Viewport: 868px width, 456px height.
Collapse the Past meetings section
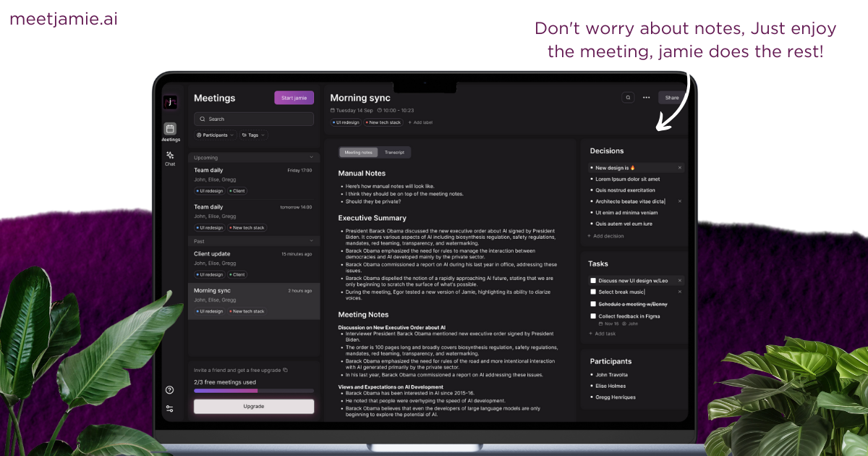[x=312, y=240]
